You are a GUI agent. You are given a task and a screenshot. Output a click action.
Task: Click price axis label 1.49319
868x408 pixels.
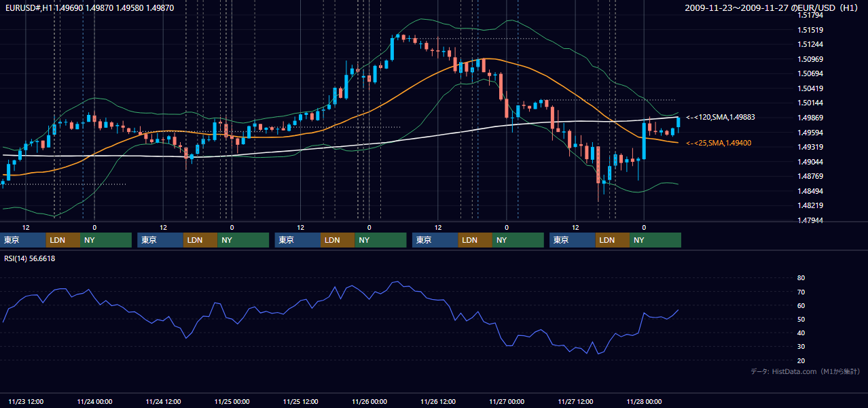pos(810,147)
